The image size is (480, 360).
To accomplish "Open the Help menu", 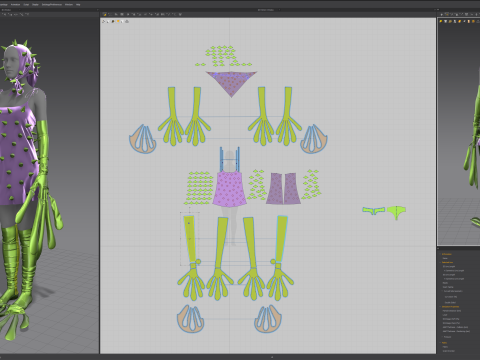I will [78, 5].
